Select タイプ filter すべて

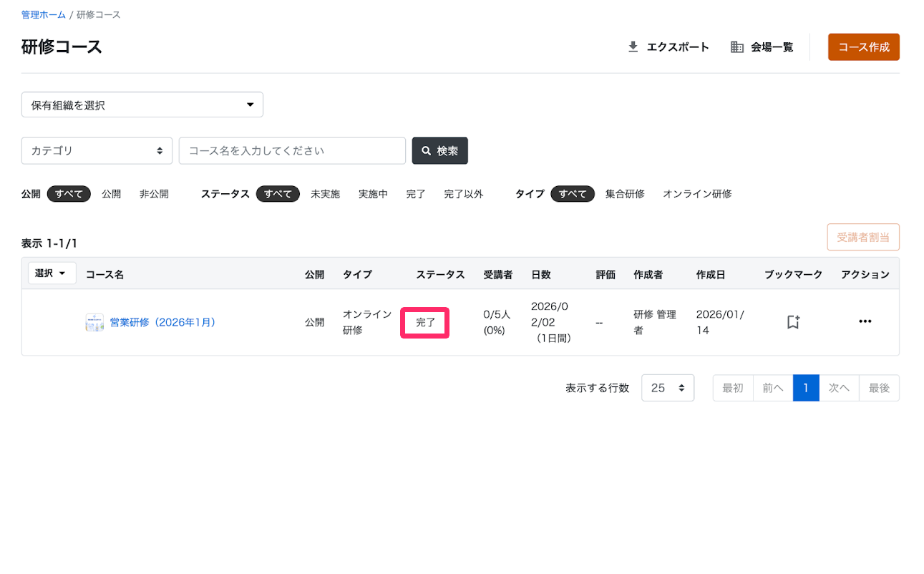click(573, 194)
